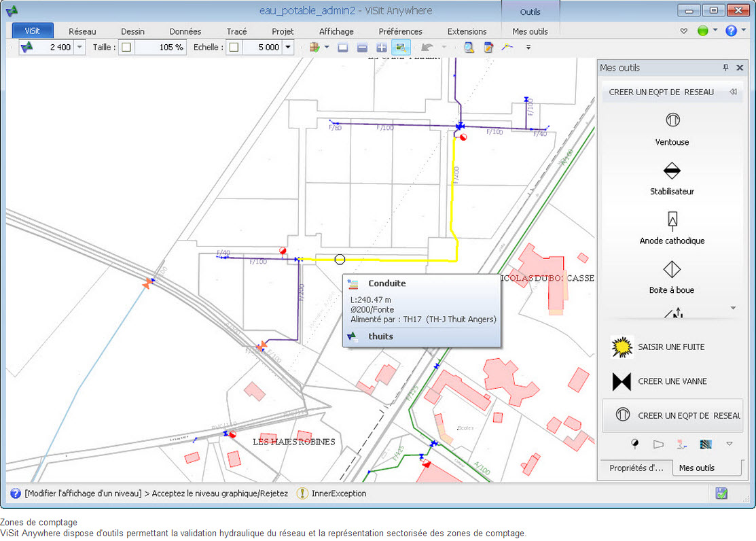
Task: Select the Mes outils bottom panel tab
Action: [697, 468]
